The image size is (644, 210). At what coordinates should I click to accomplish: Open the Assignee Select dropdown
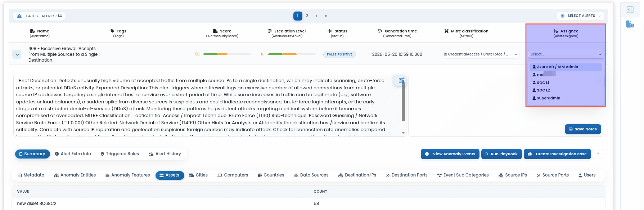(566, 54)
